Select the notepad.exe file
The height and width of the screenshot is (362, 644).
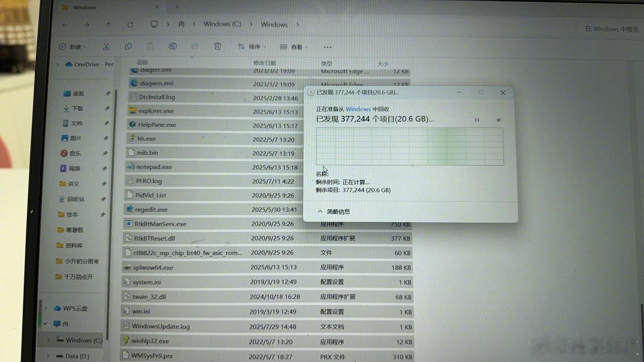pyautogui.click(x=154, y=167)
